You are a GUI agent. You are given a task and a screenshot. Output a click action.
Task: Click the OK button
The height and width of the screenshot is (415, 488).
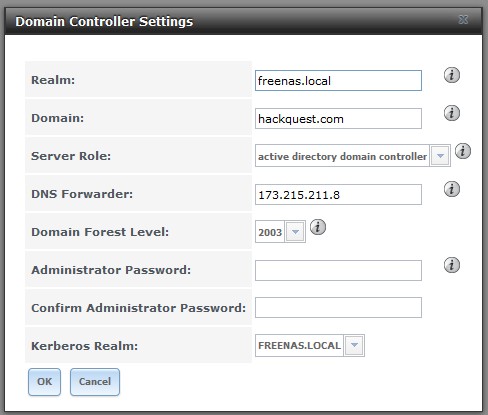[44, 382]
